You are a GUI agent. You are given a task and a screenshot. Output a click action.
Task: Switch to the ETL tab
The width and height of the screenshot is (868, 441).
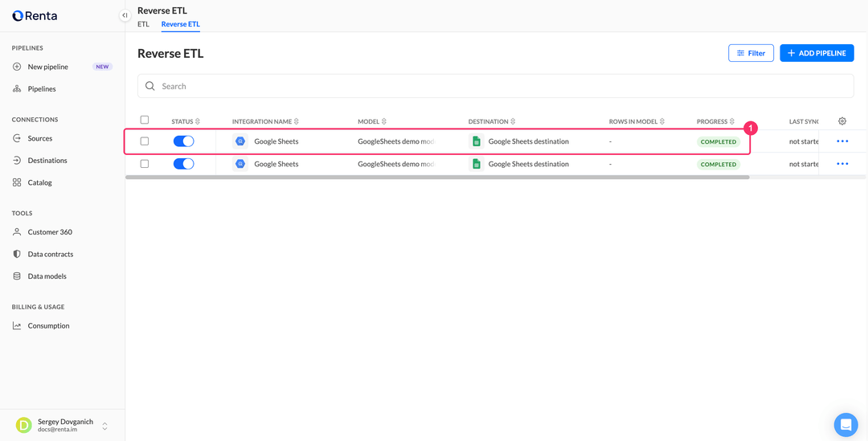143,24
